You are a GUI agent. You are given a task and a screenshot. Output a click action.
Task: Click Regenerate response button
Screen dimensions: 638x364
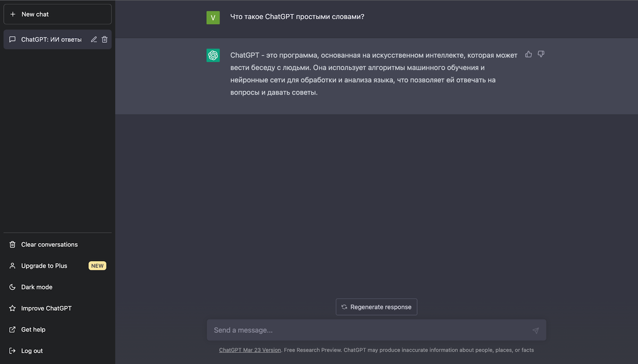[376, 307]
